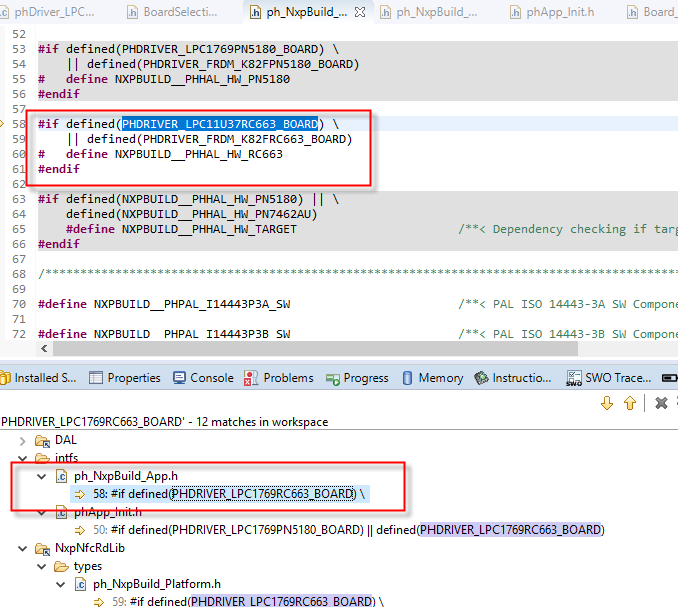Click the Instruction trace chip icon
This screenshot has width=678, height=607.
(481, 378)
